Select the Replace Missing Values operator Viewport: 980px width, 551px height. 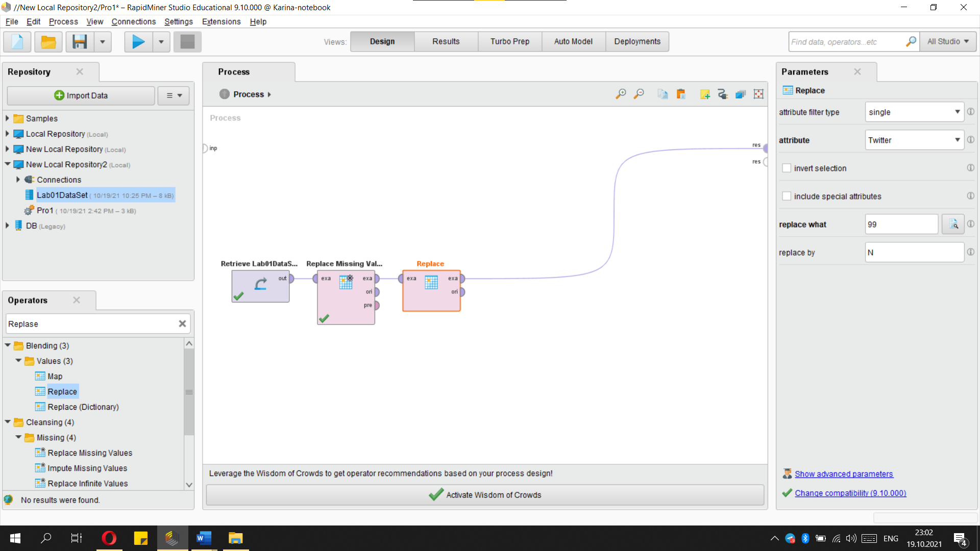[346, 297]
